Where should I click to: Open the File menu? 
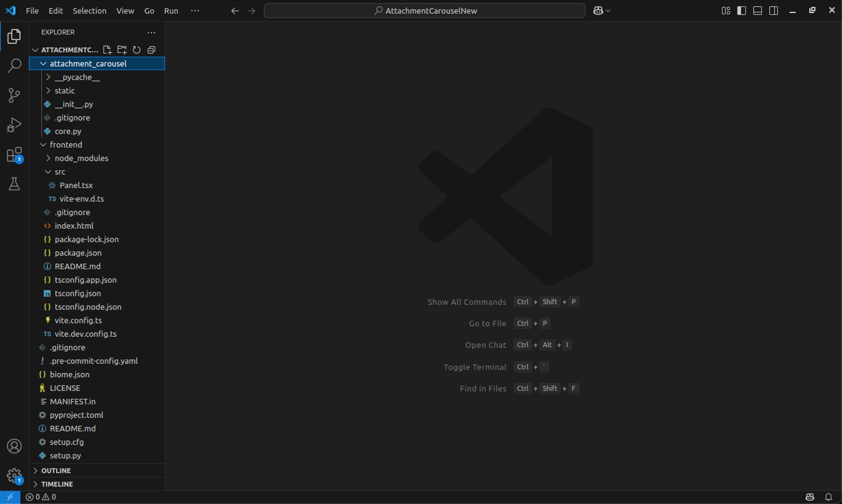click(32, 10)
